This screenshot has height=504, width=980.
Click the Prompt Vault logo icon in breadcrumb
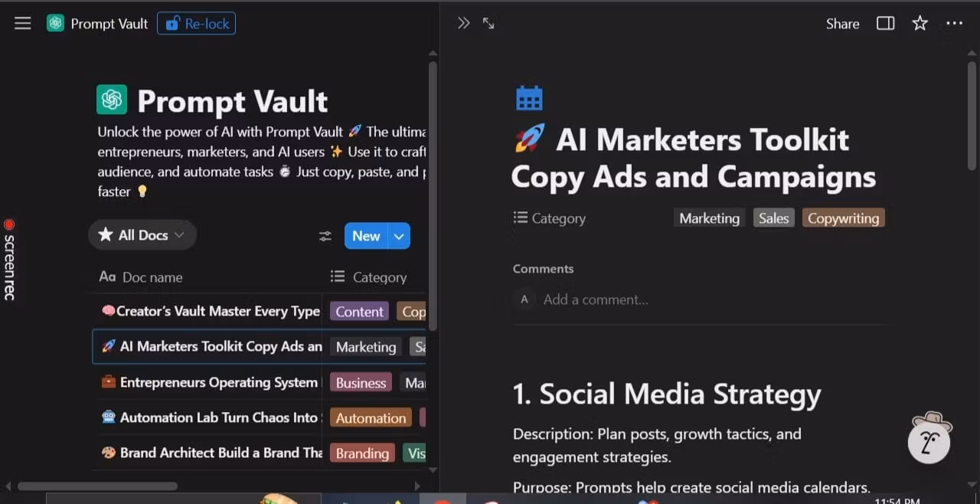(x=55, y=24)
